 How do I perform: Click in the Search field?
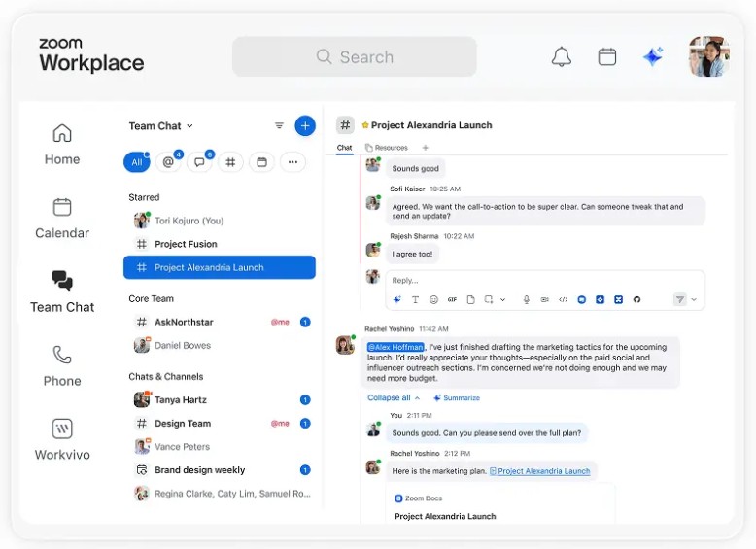[x=355, y=57]
